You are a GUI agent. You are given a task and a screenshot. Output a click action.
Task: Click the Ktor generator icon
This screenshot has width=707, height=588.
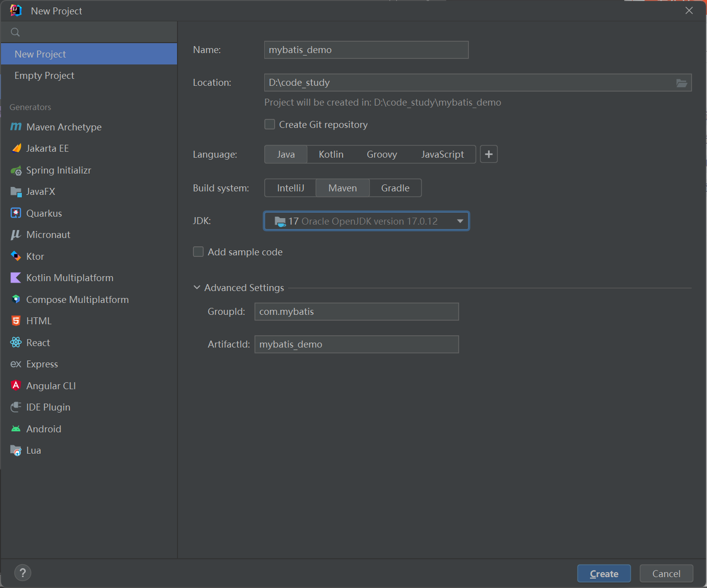16,256
